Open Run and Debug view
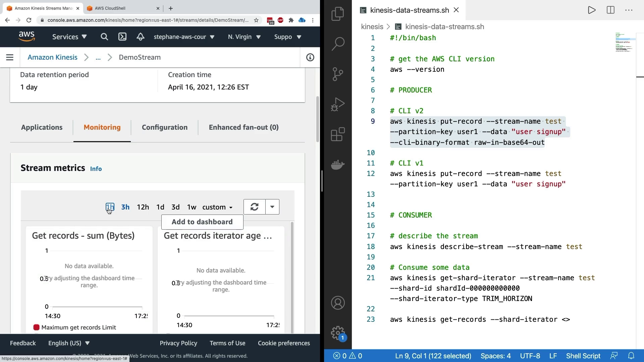The height and width of the screenshot is (362, 644). click(x=338, y=104)
